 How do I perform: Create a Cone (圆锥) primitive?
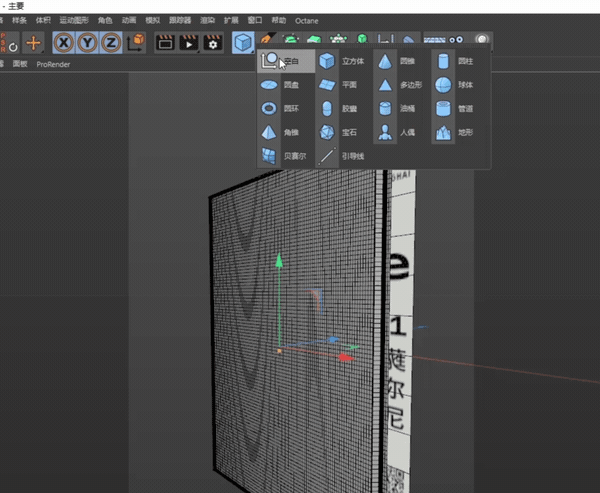click(x=398, y=61)
